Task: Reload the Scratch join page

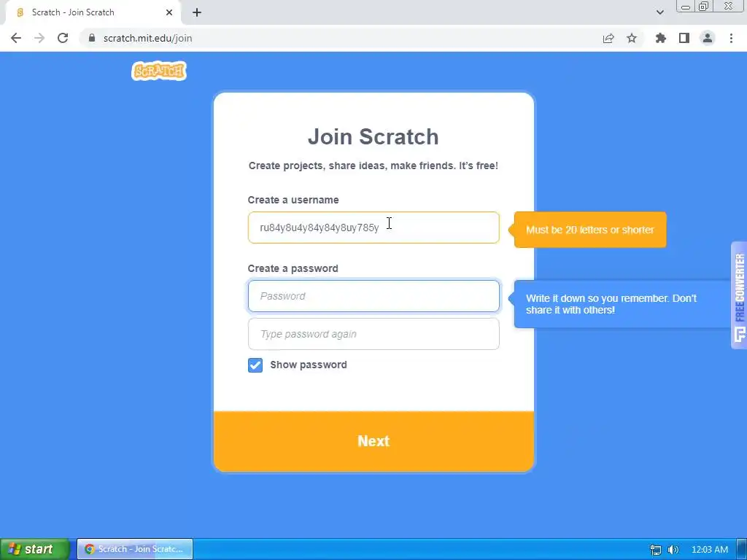Action: (x=63, y=38)
